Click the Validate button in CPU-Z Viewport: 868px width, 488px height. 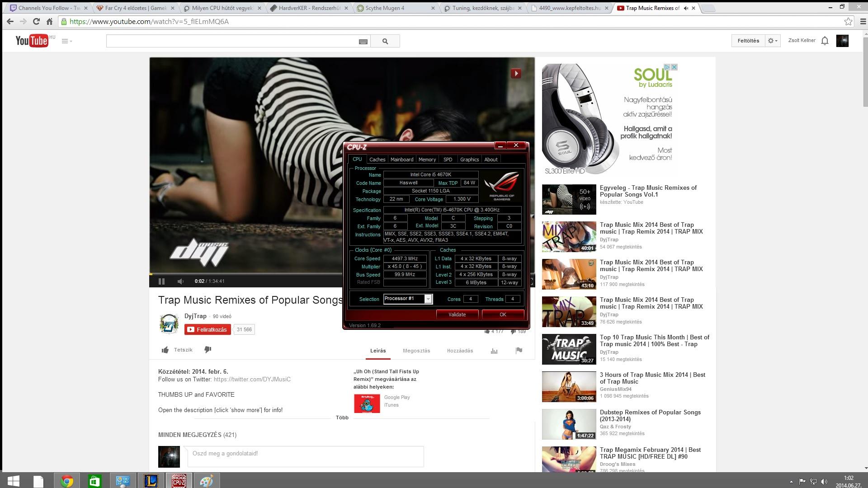(x=457, y=314)
